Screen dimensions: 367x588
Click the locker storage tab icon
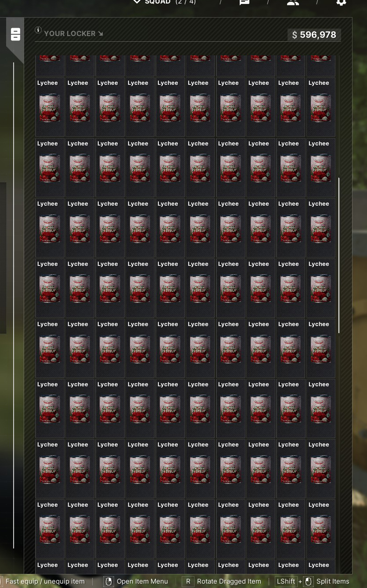click(x=15, y=34)
